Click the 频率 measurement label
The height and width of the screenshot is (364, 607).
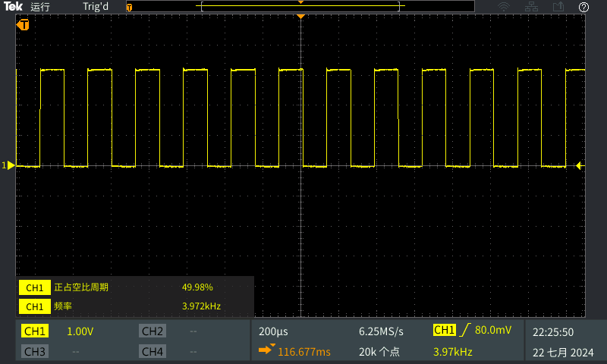coord(63,306)
